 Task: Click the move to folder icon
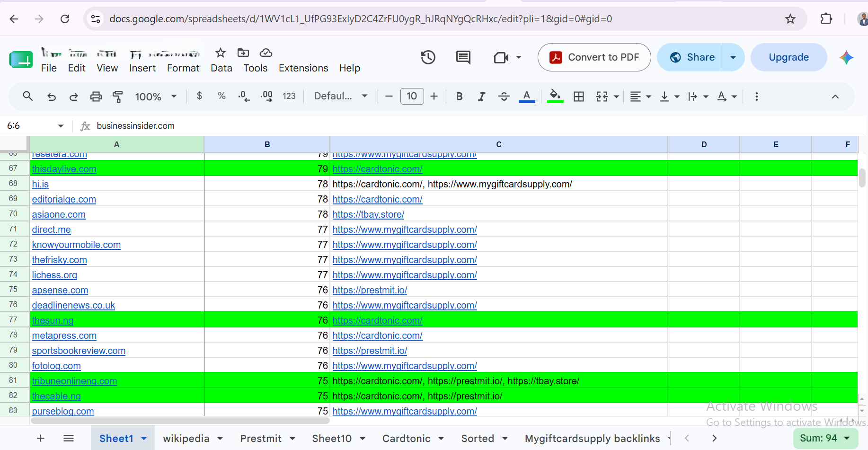click(243, 53)
